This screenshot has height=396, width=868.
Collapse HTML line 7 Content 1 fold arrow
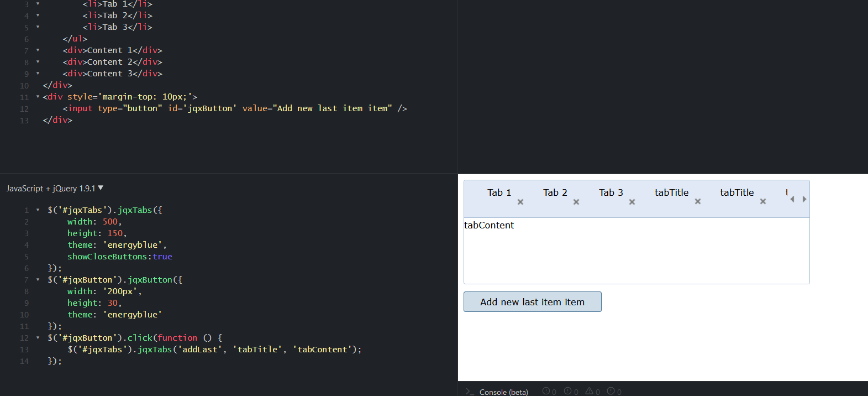(38, 50)
